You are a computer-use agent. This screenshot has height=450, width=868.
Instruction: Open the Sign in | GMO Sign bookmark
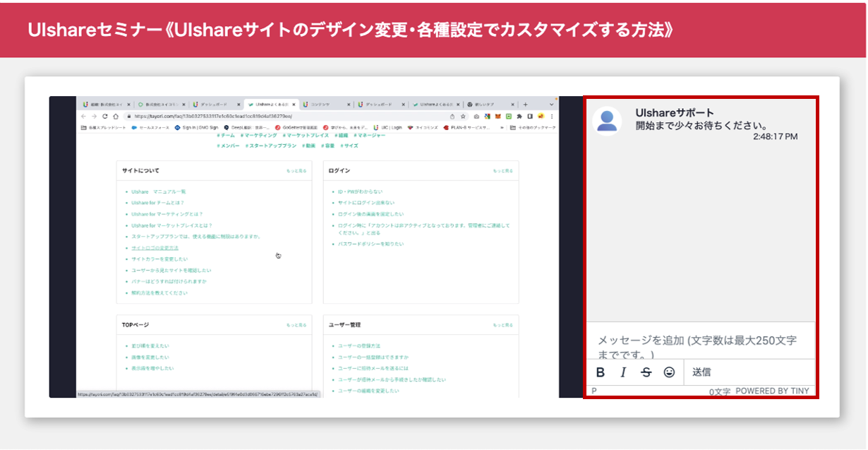(x=197, y=127)
